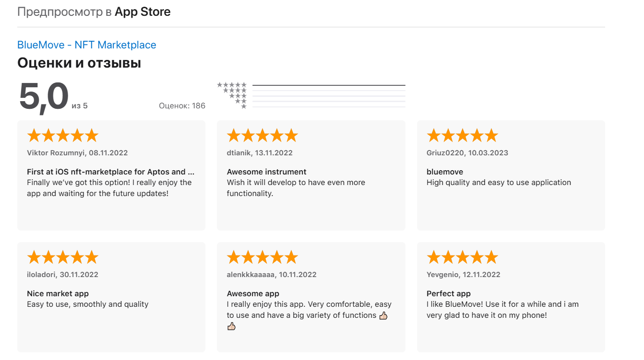Image resolution: width=644 pixels, height=360 pixels.
Task: Click star rating in iloladori's review
Action: (62, 257)
